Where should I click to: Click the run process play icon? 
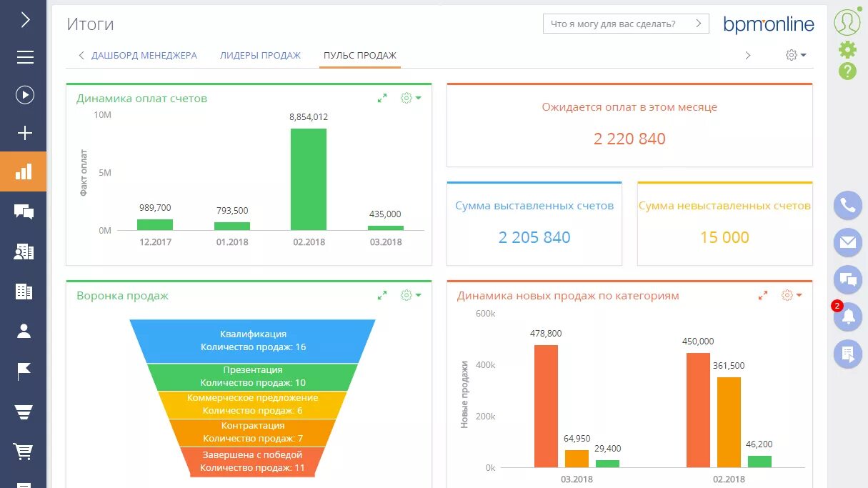pyautogui.click(x=25, y=95)
